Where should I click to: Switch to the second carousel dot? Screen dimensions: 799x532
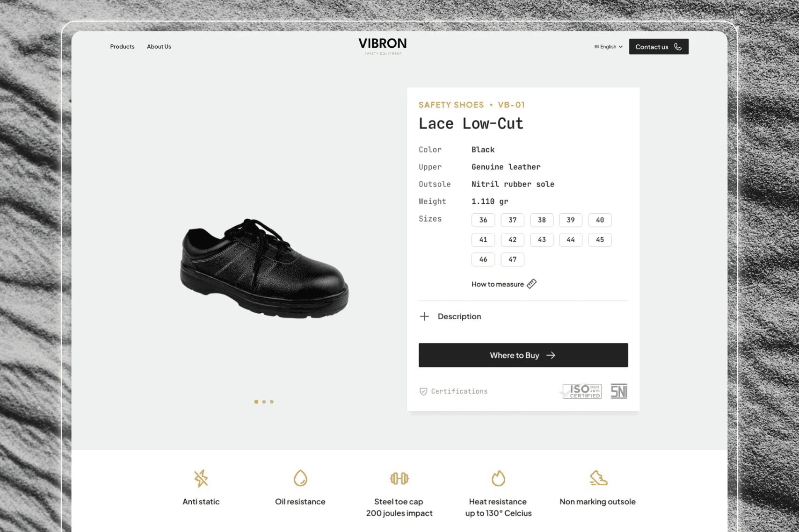pos(264,402)
